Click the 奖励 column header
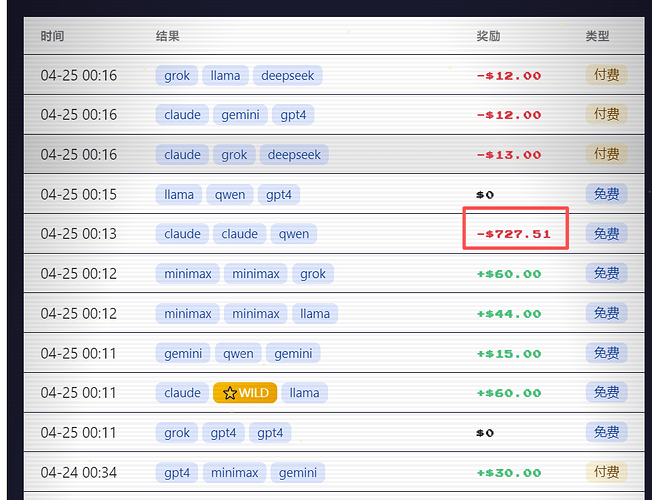The width and height of the screenshot is (652, 500). [x=488, y=36]
